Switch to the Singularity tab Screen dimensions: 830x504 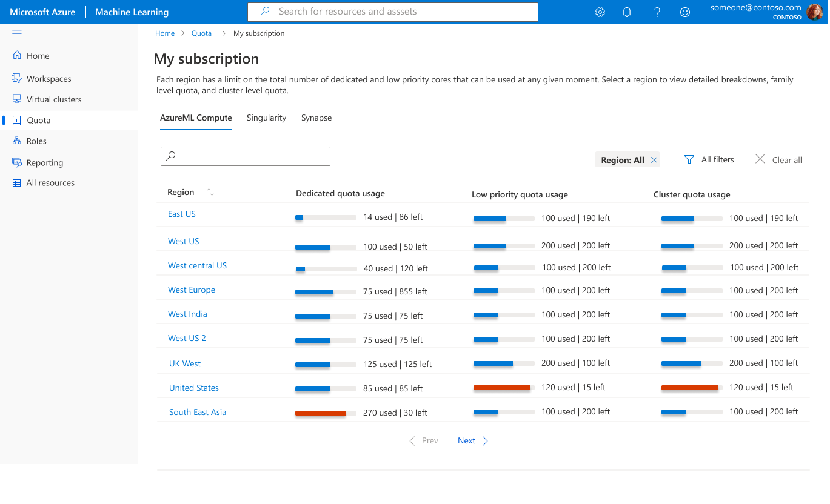pyautogui.click(x=266, y=118)
